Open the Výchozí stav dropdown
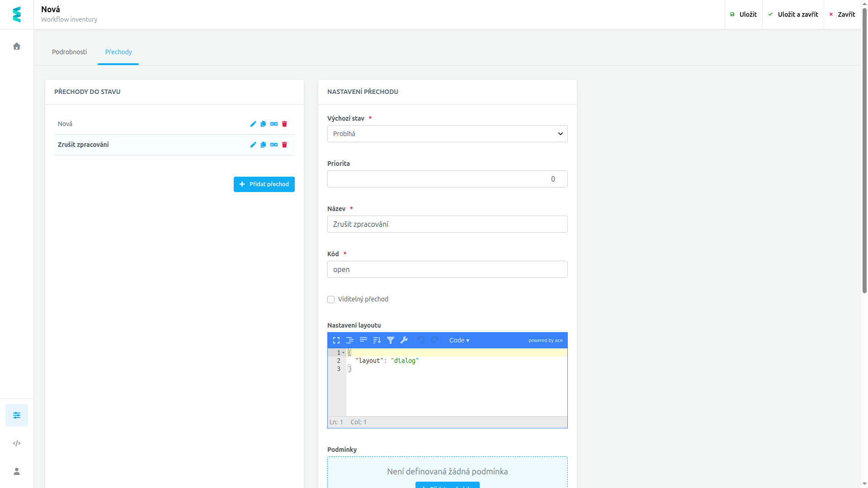 click(x=448, y=134)
